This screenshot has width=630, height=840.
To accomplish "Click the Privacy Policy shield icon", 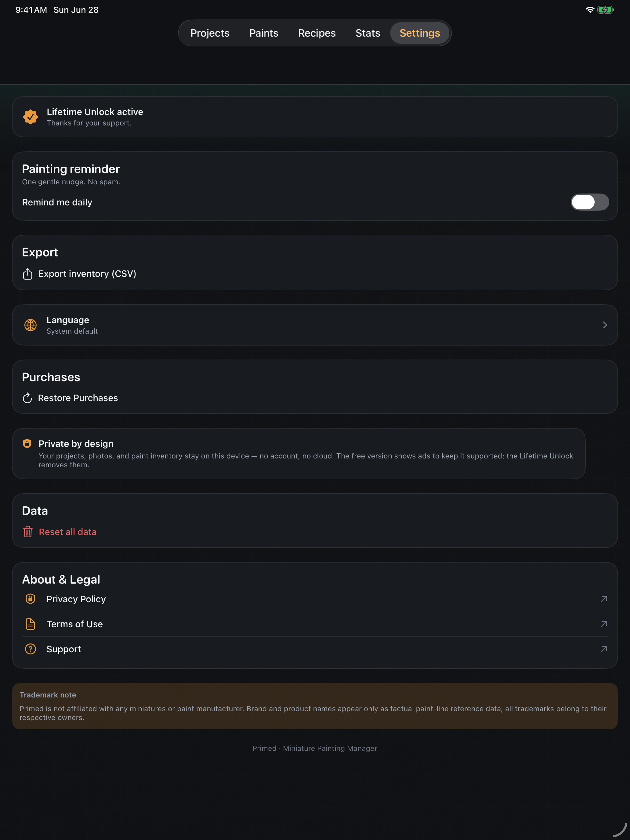I will point(31,599).
